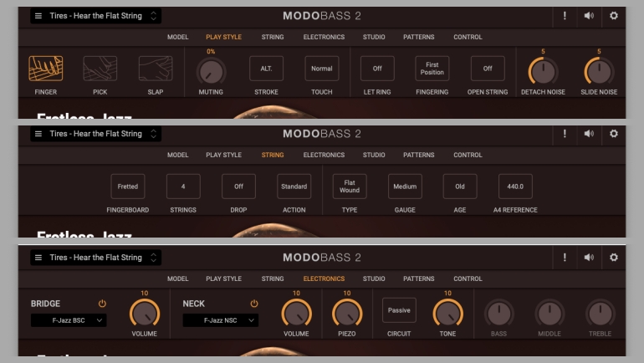Open preset selector arrows in String panel
The image size is (644, 363).
153,134
